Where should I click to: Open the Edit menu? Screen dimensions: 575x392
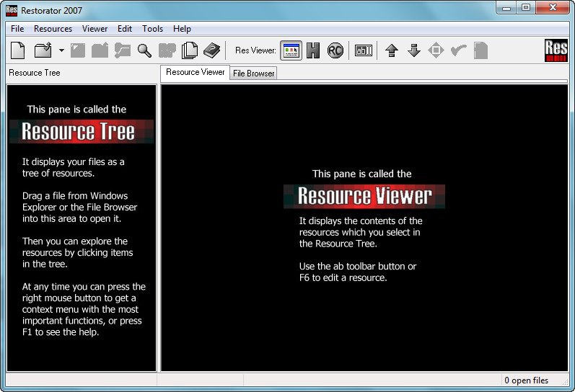coord(125,29)
